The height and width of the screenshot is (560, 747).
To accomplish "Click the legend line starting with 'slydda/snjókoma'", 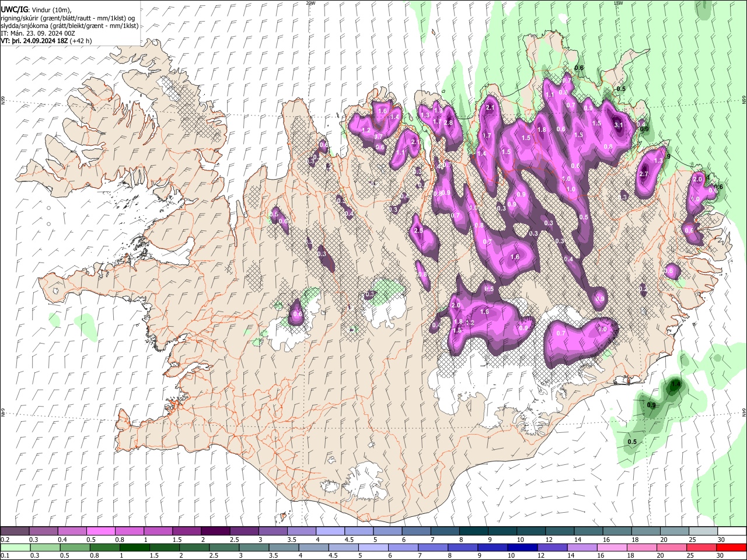I will pyautogui.click(x=69, y=26).
